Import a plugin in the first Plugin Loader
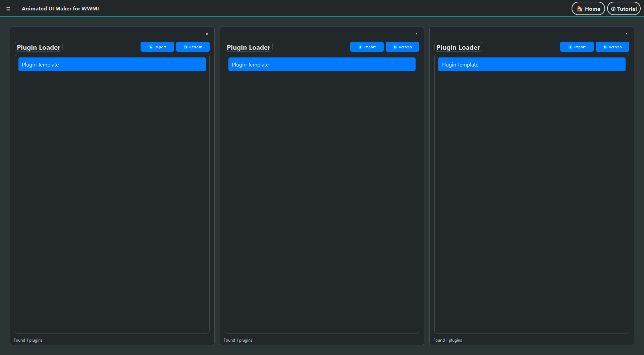Image resolution: width=644 pixels, height=355 pixels. click(157, 47)
